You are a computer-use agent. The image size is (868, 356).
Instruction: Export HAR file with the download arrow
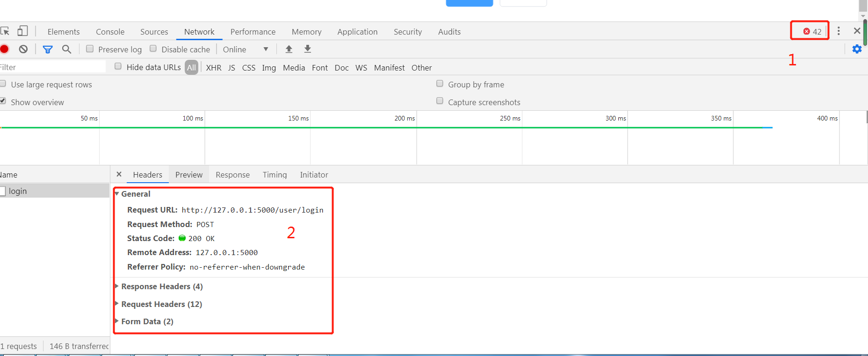pos(308,49)
